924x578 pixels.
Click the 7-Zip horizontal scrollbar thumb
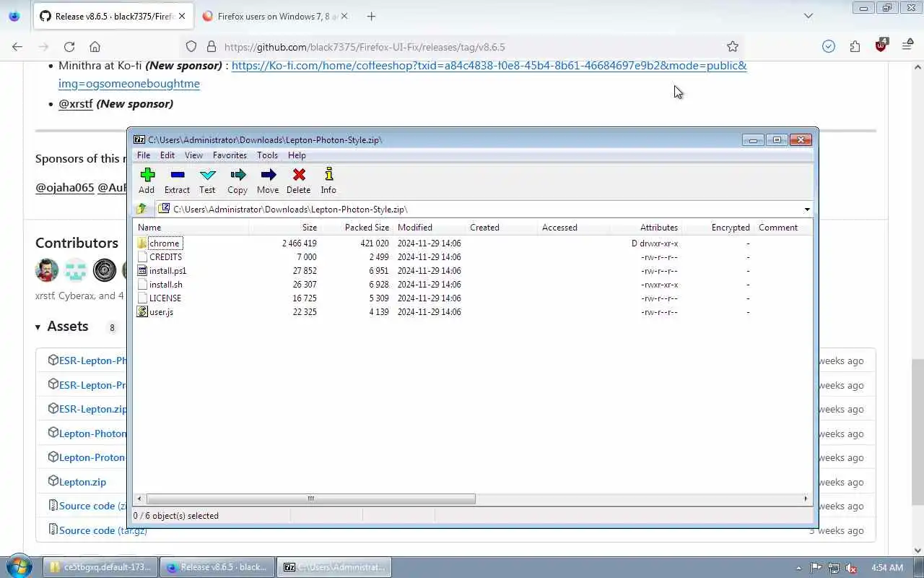click(x=311, y=499)
